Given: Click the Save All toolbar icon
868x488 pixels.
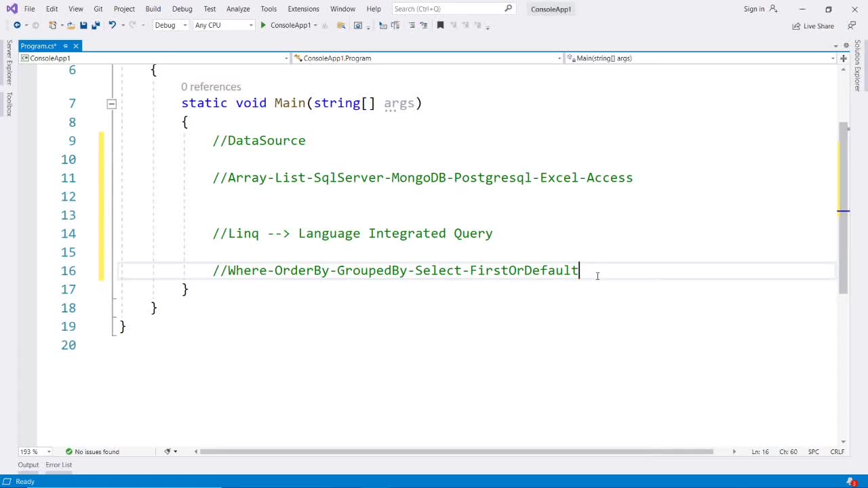Looking at the screenshot, I should [x=95, y=25].
